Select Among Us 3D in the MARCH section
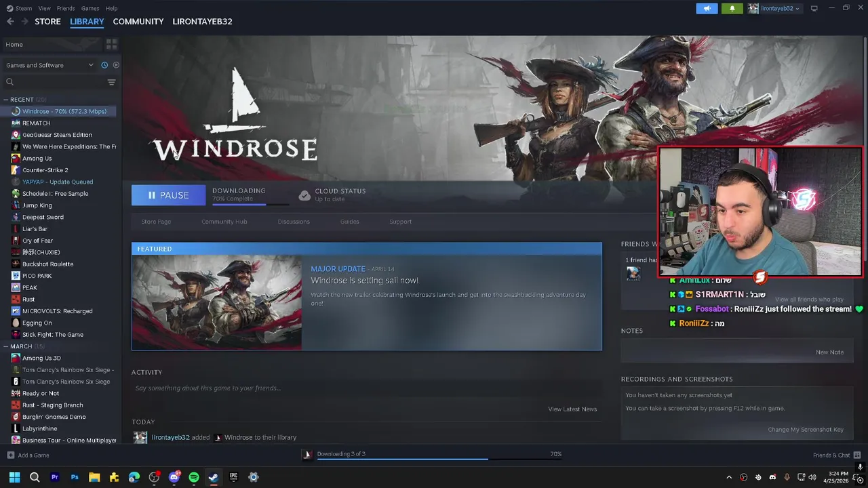Image resolution: width=868 pixels, height=488 pixels. [x=41, y=358]
